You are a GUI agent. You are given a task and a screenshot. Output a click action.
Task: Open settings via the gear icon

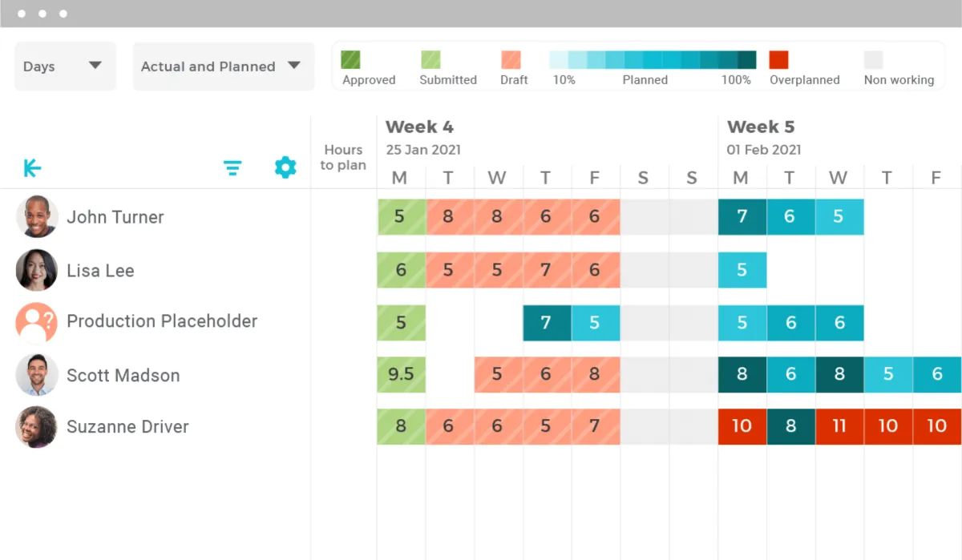tap(285, 167)
